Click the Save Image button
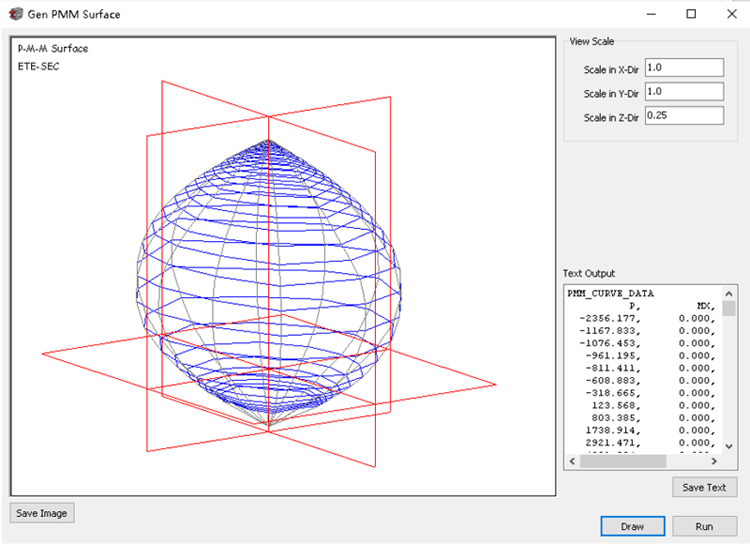 42,513
